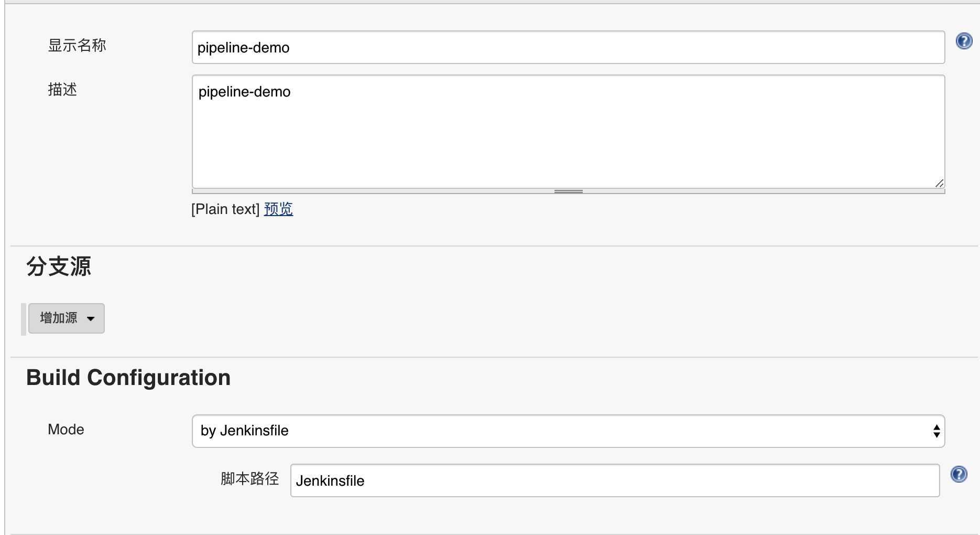Click the 描述 label
Image resolution: width=980 pixels, height=535 pixels.
pos(62,90)
